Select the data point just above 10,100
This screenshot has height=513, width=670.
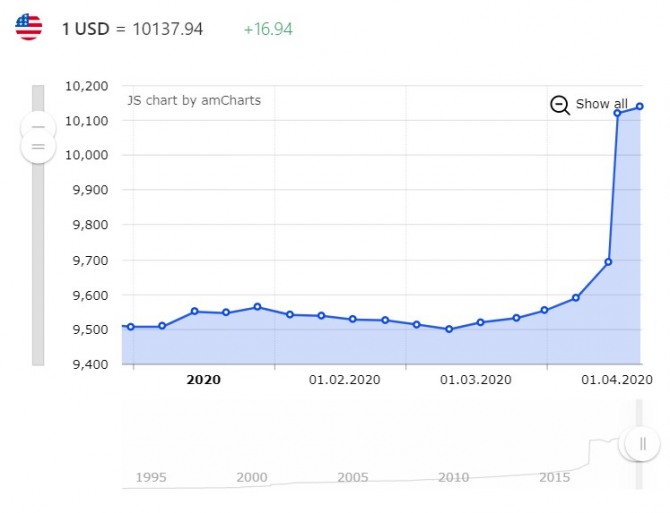click(617, 113)
